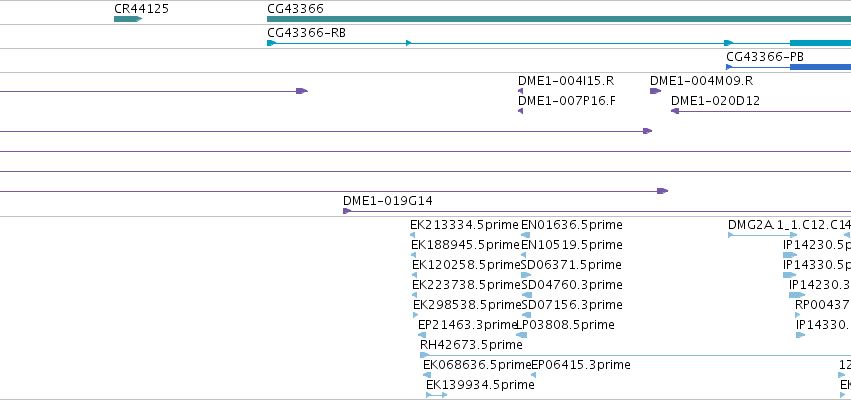Select the EK139934.5prime EST glyph
This screenshot has height=400, width=851.
(x=436, y=395)
